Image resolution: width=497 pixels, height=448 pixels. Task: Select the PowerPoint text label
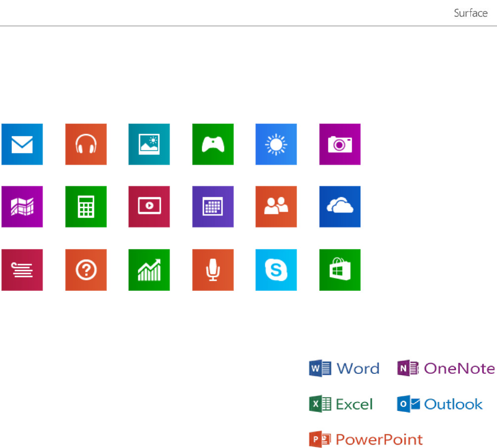click(379, 440)
